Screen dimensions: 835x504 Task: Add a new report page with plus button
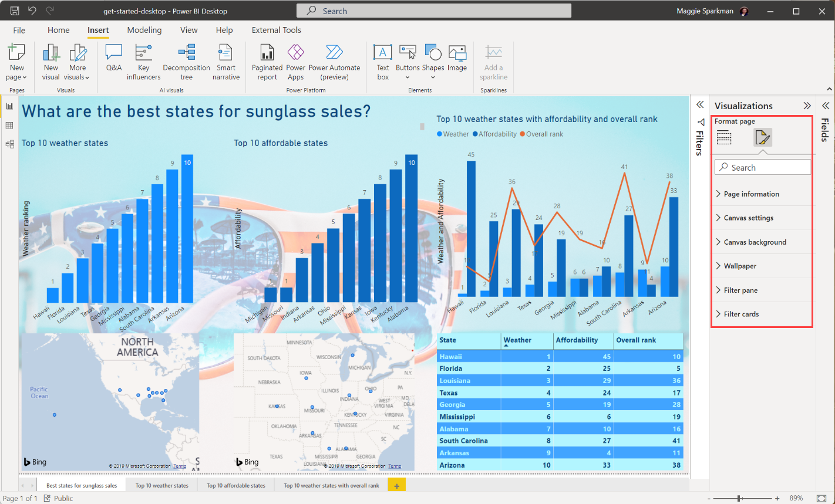click(396, 486)
